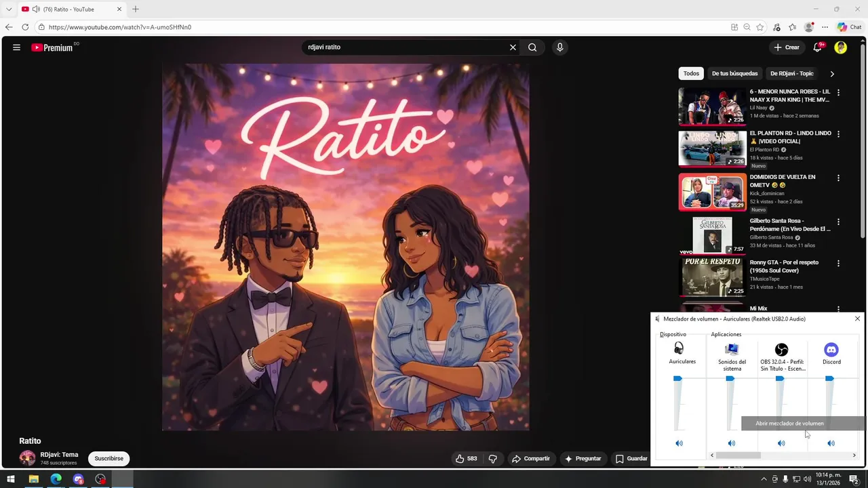Close the Mezclador de volumen window
Viewport: 868px width, 488px height.
click(x=857, y=319)
